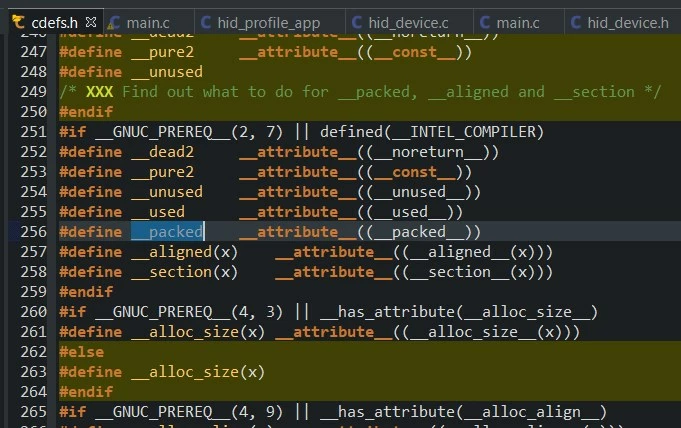Switch to the hid_profile_app tab
The height and width of the screenshot is (428, 681).
click(269, 23)
